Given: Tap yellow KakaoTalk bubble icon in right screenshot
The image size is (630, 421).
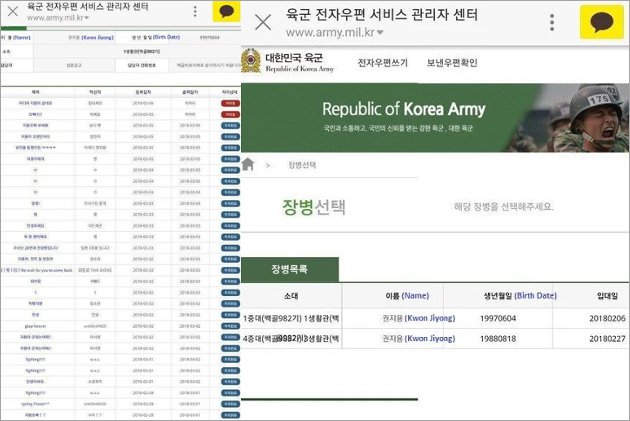Looking at the screenshot, I should (x=601, y=22).
